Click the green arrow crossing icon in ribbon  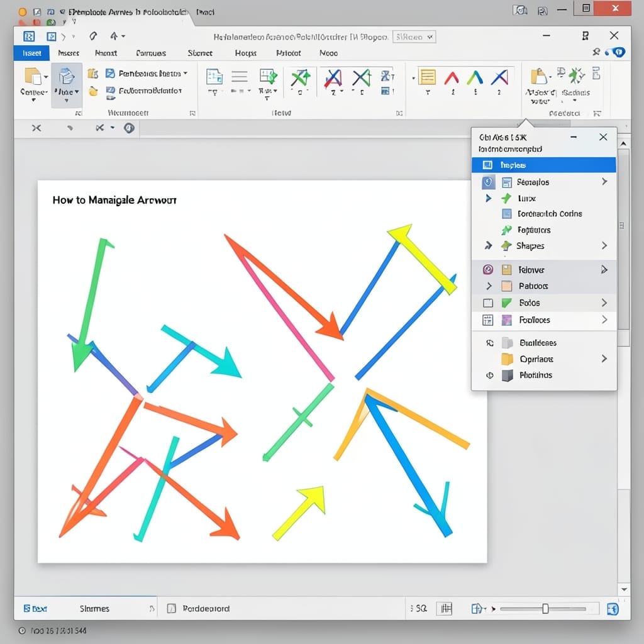click(x=301, y=78)
